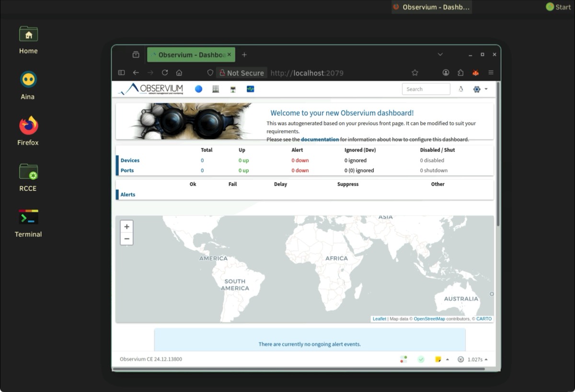Image resolution: width=575 pixels, height=392 pixels.
Task: Open the Health monitor menu icon
Action: (250, 89)
